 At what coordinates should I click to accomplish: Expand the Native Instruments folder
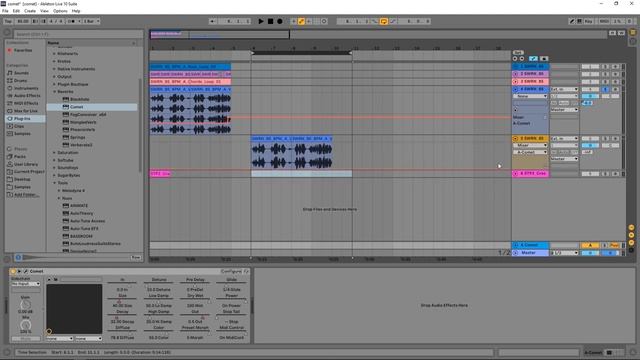pos(54,69)
